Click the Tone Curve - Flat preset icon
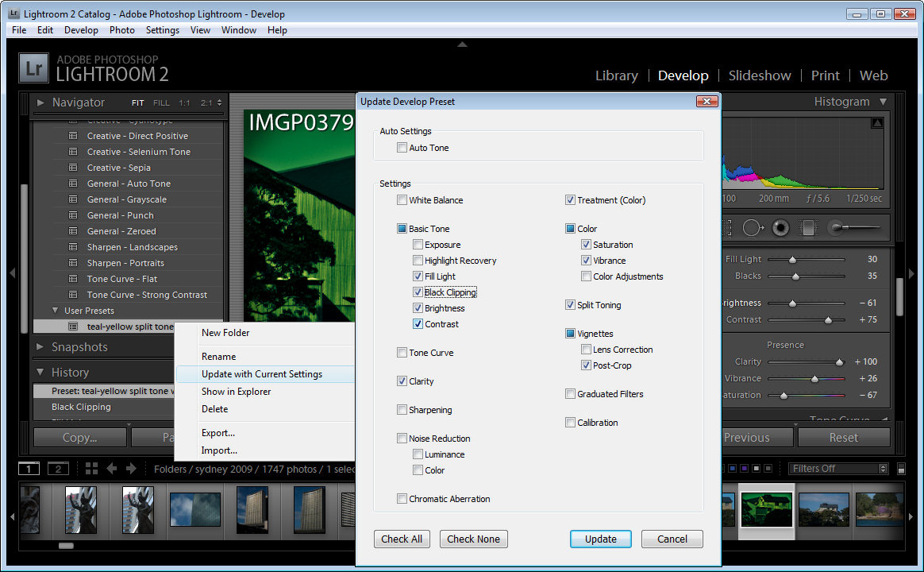 pyautogui.click(x=73, y=279)
